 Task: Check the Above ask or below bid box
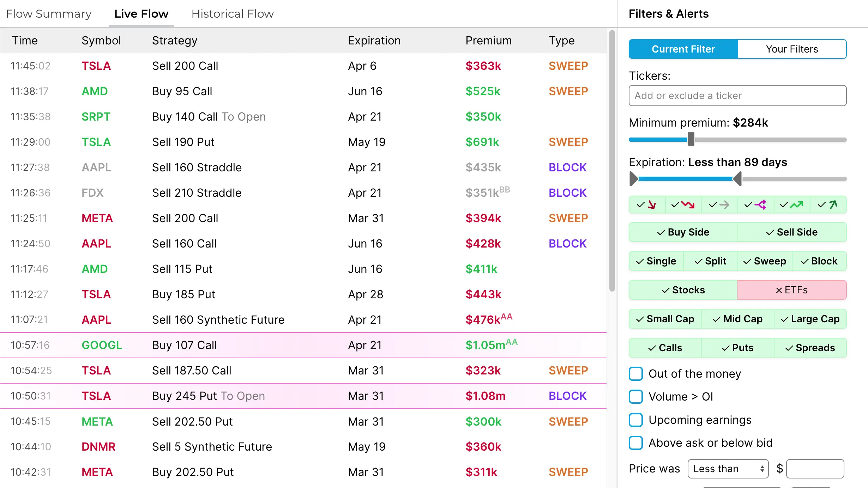[x=636, y=443]
